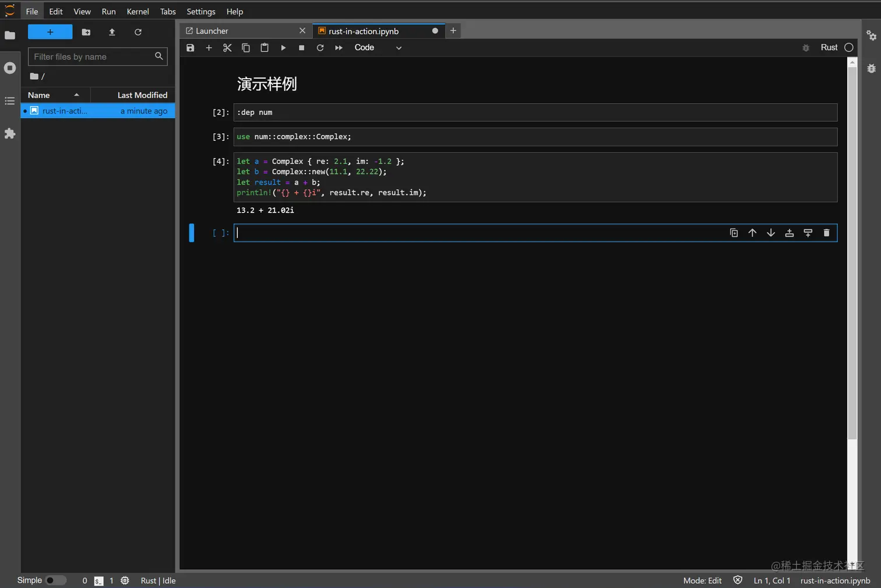Image resolution: width=881 pixels, height=588 pixels.
Task: Open the Tabs menu
Action: pyautogui.click(x=168, y=12)
